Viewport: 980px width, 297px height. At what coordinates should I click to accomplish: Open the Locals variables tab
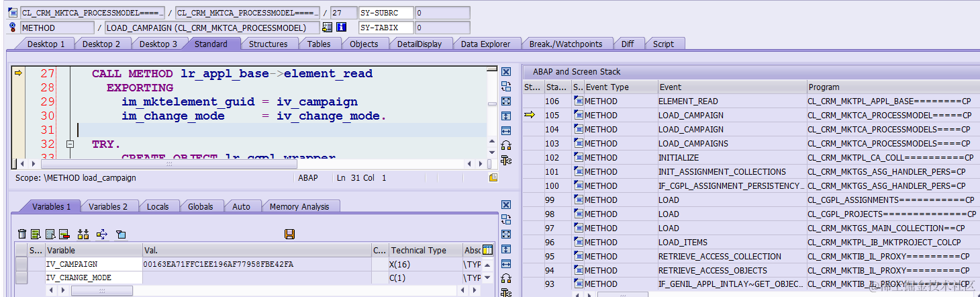point(158,206)
